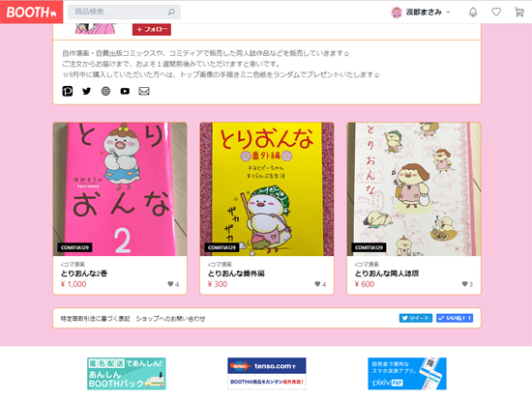532x400 pixels.
Task: Open the BOOTH home logo
Action: (31, 12)
